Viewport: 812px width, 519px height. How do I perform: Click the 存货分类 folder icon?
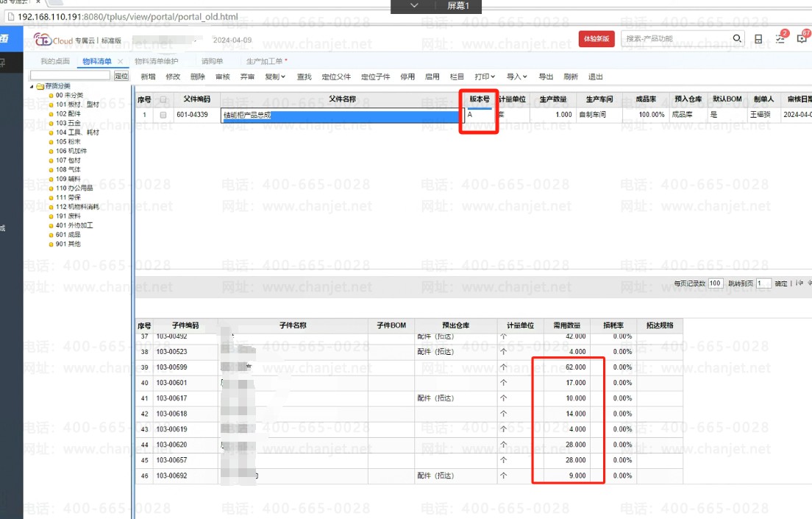(40, 86)
